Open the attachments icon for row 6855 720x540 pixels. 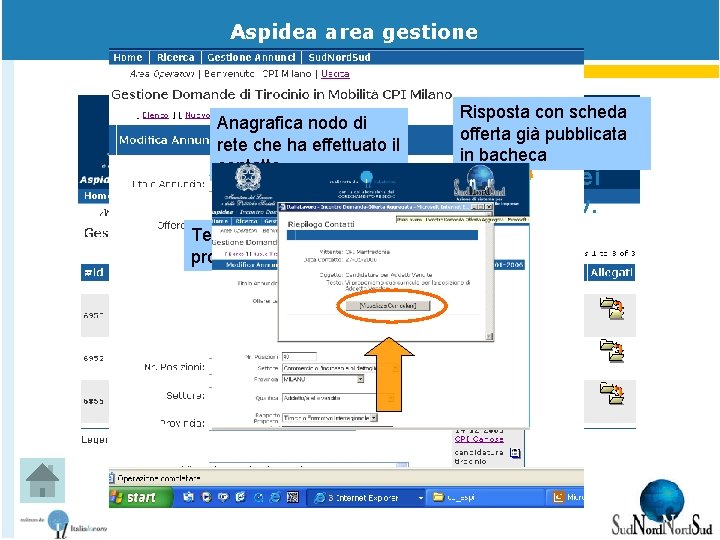click(x=612, y=393)
